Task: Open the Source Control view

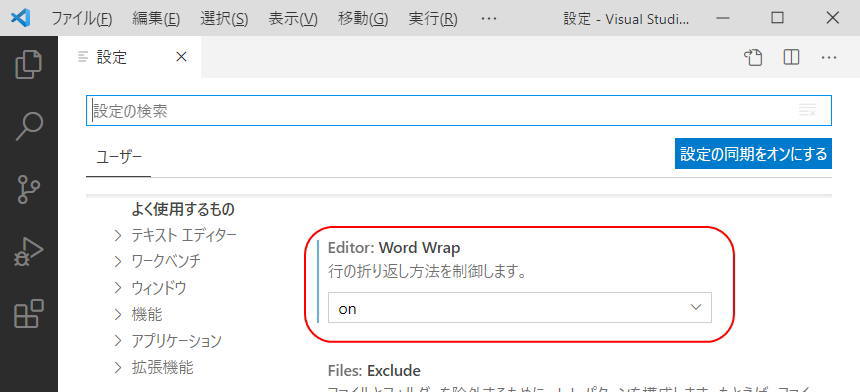Action: point(29,189)
